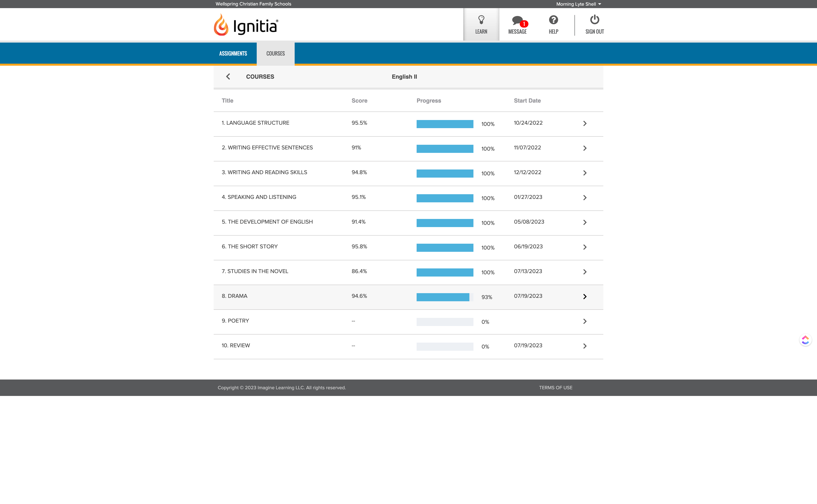Click the Title column header
The height and width of the screenshot is (504, 817).
[x=227, y=101]
